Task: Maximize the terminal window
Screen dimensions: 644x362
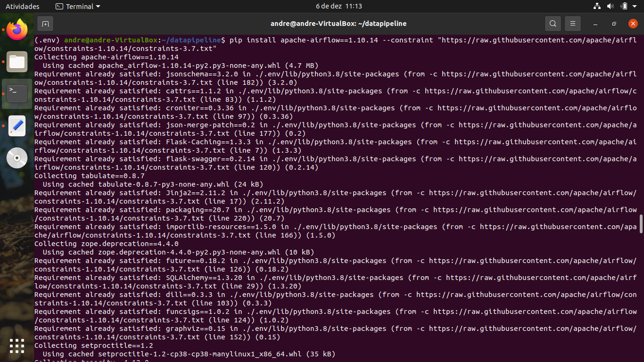Action: click(x=614, y=24)
